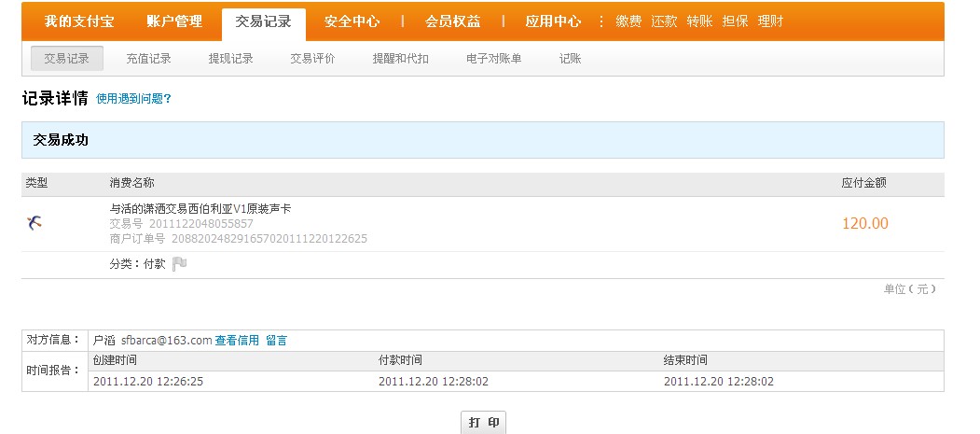Click the 缴费 shortcut link

click(x=628, y=21)
